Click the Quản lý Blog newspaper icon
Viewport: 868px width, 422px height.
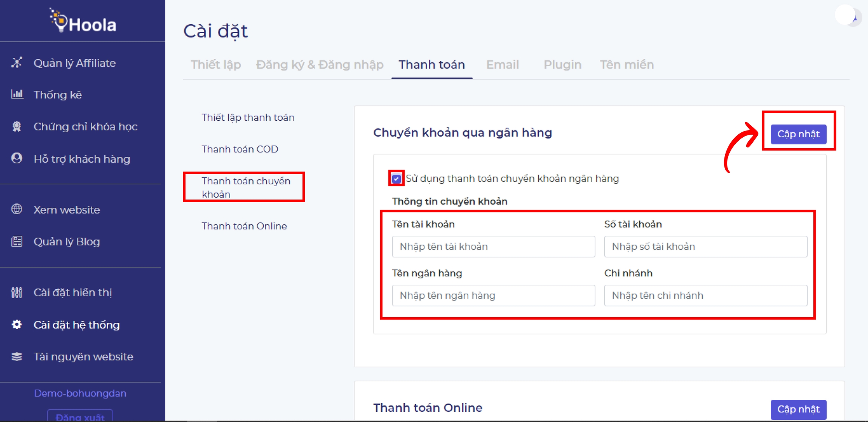point(17,241)
